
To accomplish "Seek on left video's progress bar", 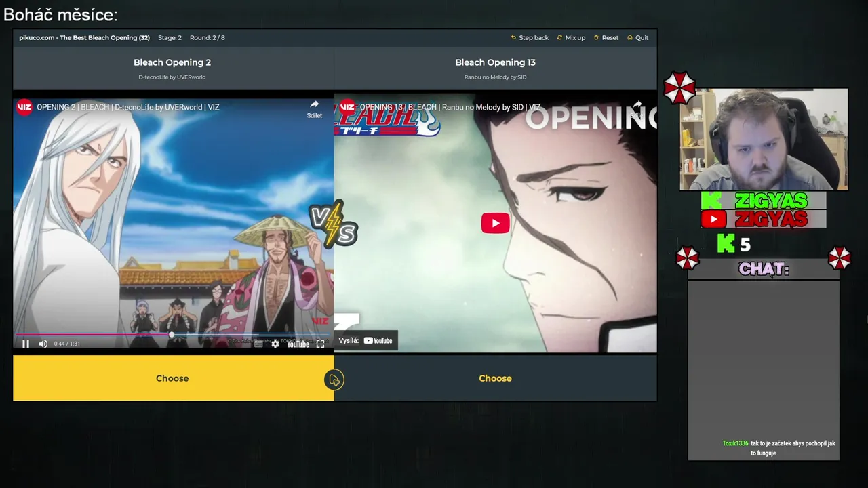I will click(x=172, y=335).
